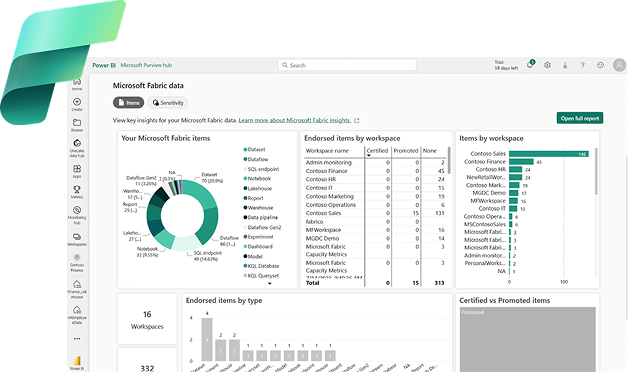Click the Promoted gray block in Certified vs Promoted
The width and height of the screenshot is (640, 385).
point(527,339)
